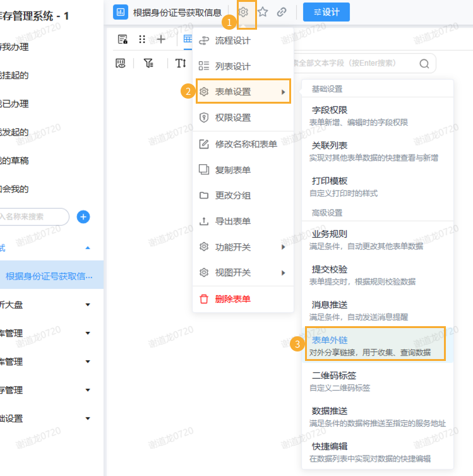Screen dimensions: 473x476
Task: Open 业务规则 advanced setting
Action: click(378, 240)
